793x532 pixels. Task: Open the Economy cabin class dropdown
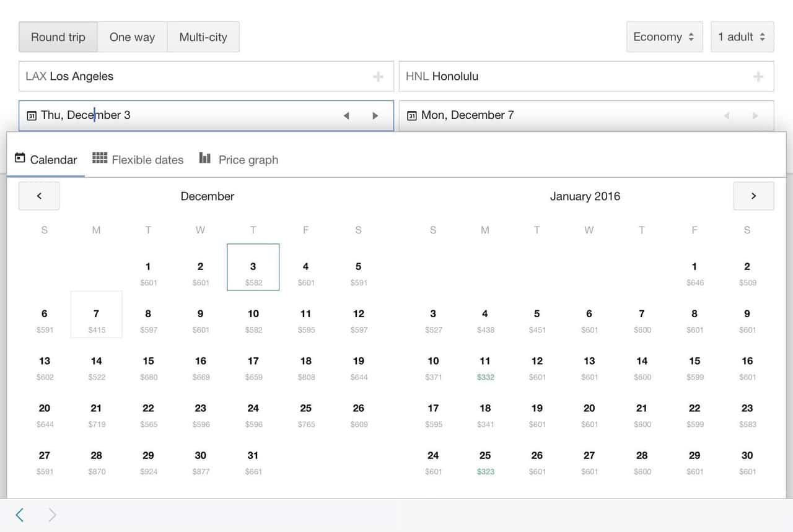pyautogui.click(x=664, y=37)
